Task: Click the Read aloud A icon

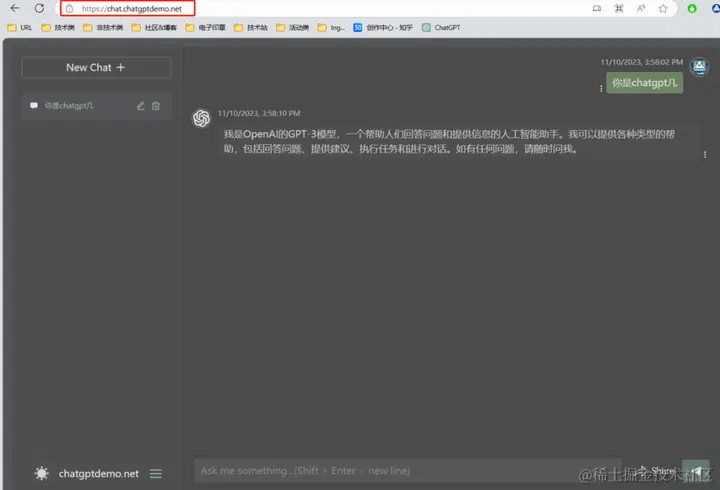Action: pyautogui.click(x=641, y=8)
